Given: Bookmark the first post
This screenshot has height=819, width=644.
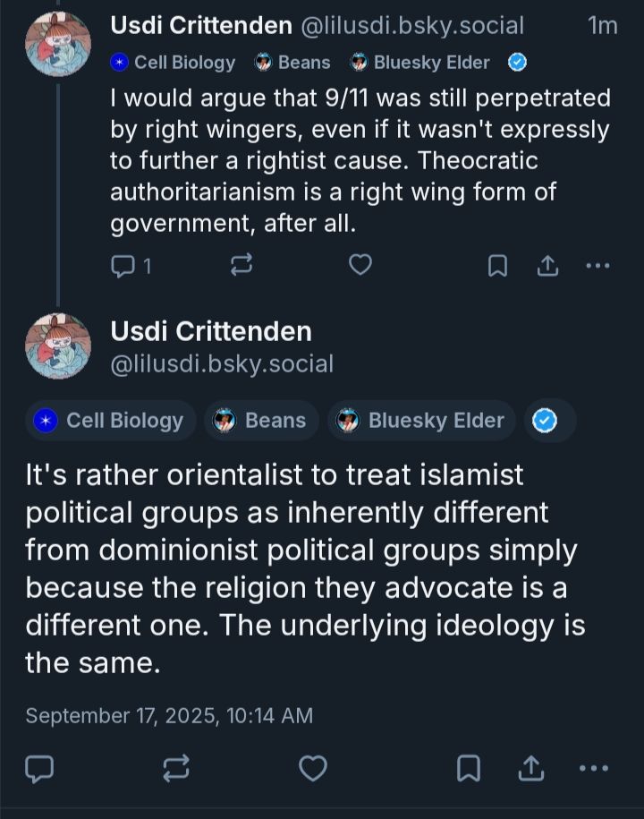Looking at the screenshot, I should (498, 265).
